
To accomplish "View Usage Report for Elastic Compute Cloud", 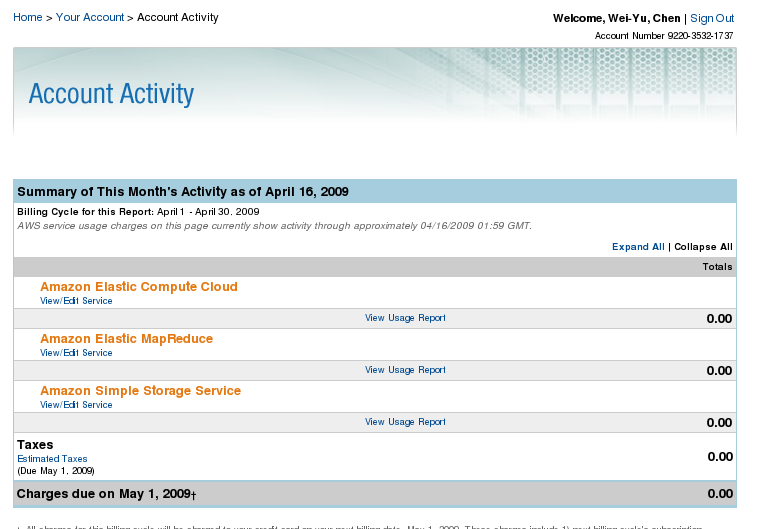I will (405, 318).
